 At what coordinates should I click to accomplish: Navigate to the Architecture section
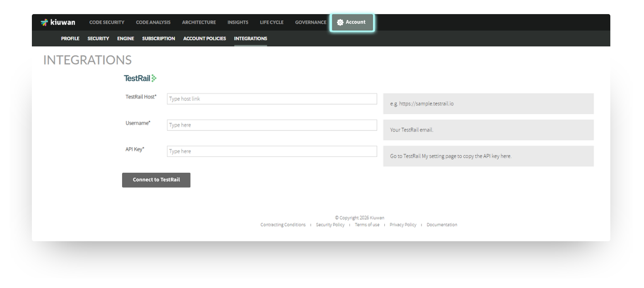click(x=199, y=22)
